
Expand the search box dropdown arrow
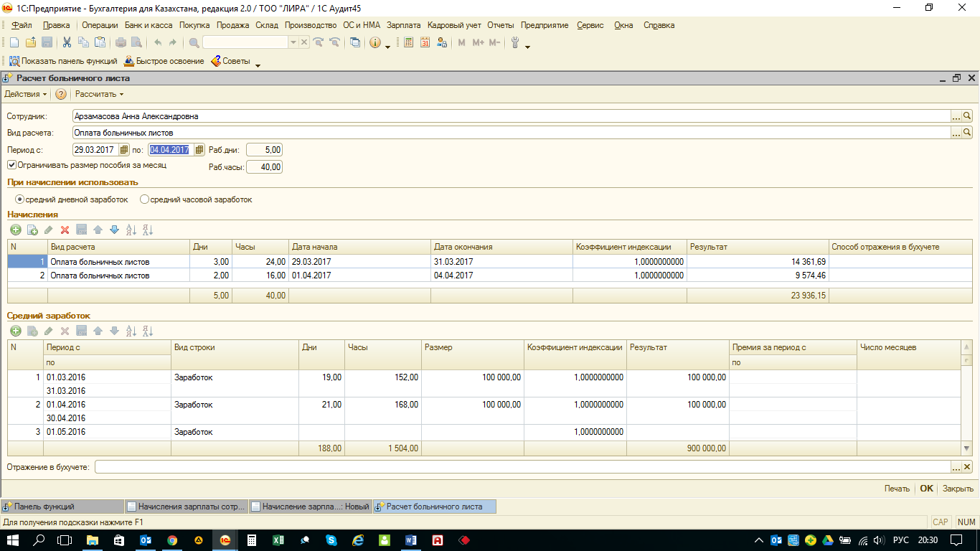pyautogui.click(x=293, y=42)
